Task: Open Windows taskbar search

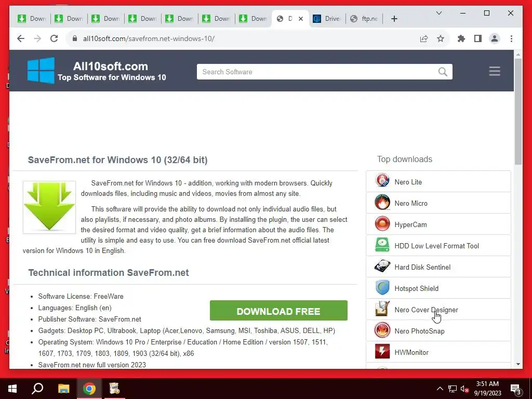Action: point(37,389)
